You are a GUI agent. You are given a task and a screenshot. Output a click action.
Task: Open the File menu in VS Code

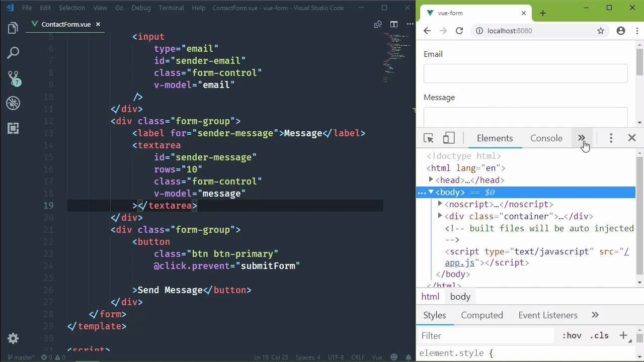(x=27, y=8)
